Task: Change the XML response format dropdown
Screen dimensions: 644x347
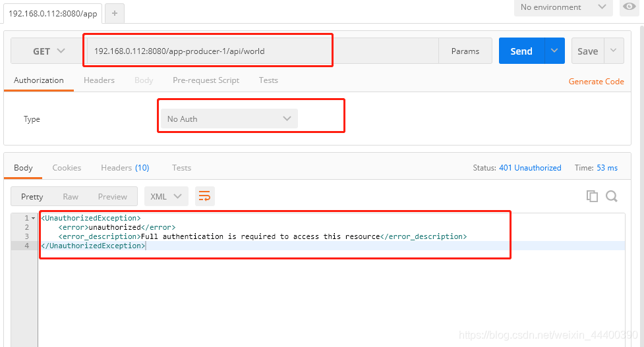Action: 166,196
